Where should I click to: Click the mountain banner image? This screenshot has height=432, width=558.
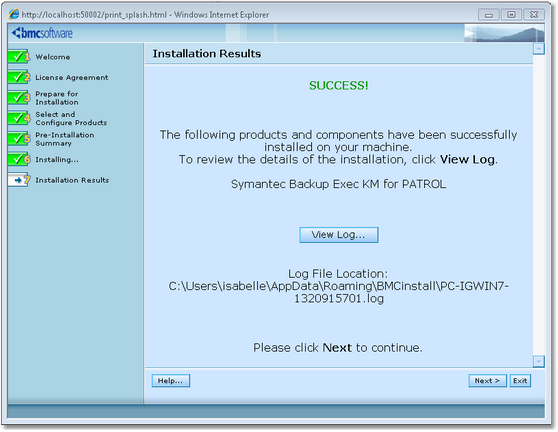pyautogui.click(x=504, y=33)
